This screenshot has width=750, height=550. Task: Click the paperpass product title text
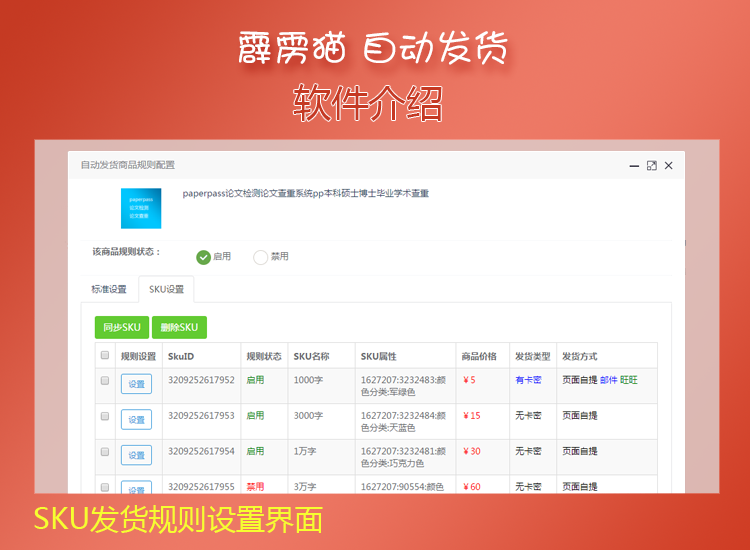[306, 193]
